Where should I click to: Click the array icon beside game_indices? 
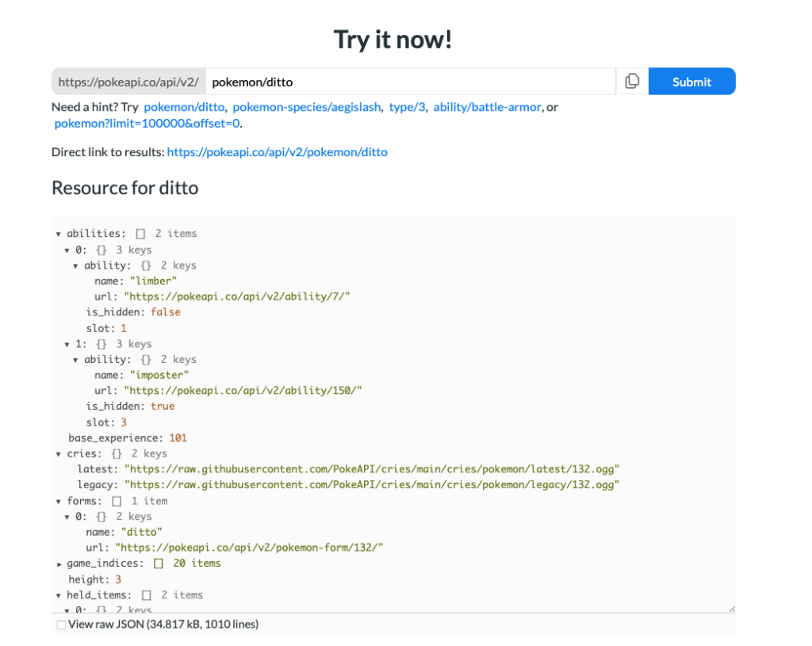click(x=159, y=564)
